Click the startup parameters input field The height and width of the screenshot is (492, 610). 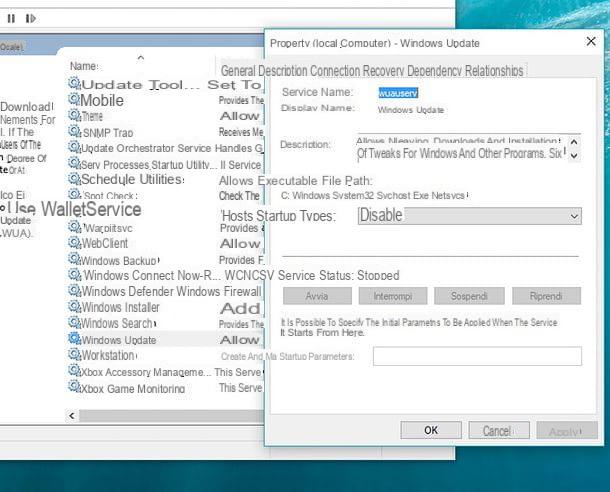tap(477, 356)
